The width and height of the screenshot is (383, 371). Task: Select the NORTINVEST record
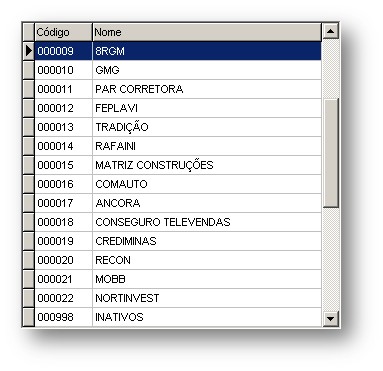tap(178, 298)
